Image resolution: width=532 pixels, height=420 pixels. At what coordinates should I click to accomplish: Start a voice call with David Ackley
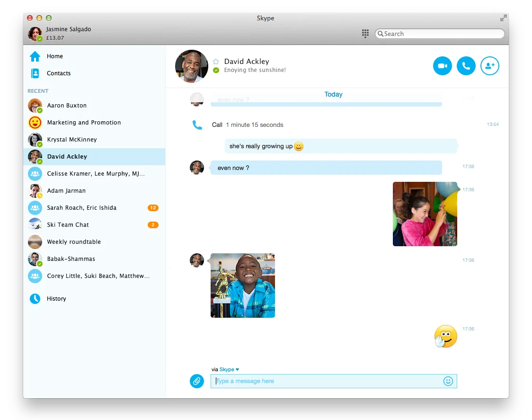pyautogui.click(x=466, y=66)
